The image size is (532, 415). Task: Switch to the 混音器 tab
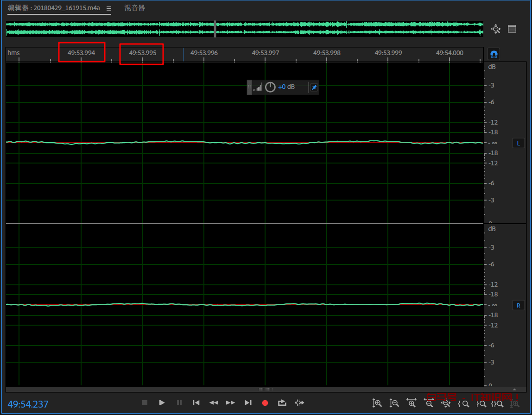[x=134, y=8]
